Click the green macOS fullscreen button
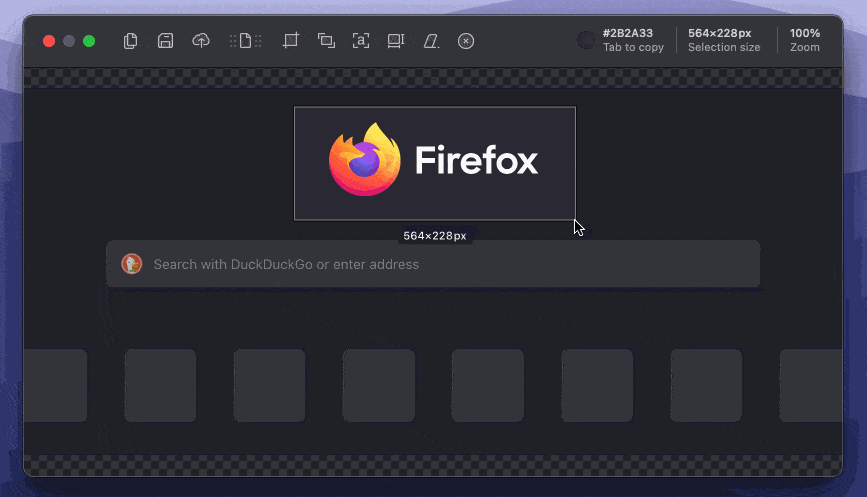Screen dimensions: 867x497 click(x=89, y=41)
